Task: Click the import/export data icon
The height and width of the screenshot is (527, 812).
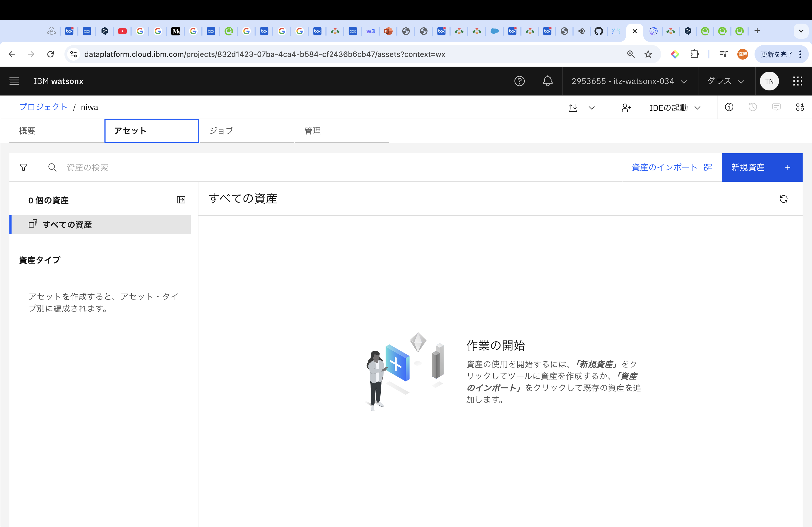Action: [573, 108]
